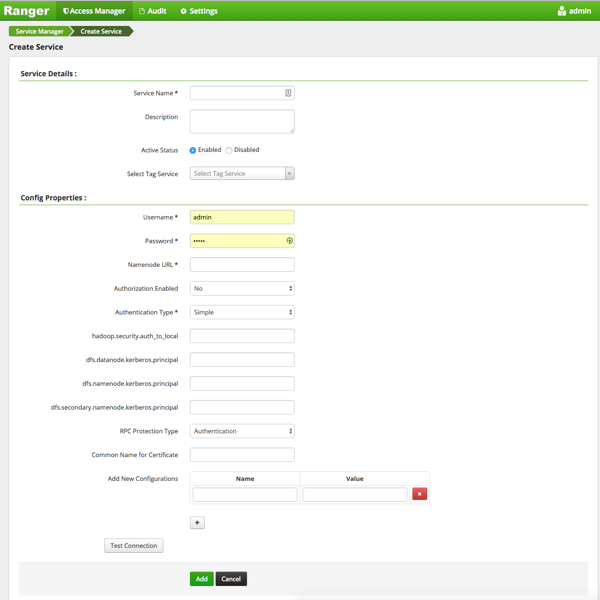Image resolution: width=600 pixels, height=600 pixels.
Task: Focus the Description text area
Action: (242, 122)
